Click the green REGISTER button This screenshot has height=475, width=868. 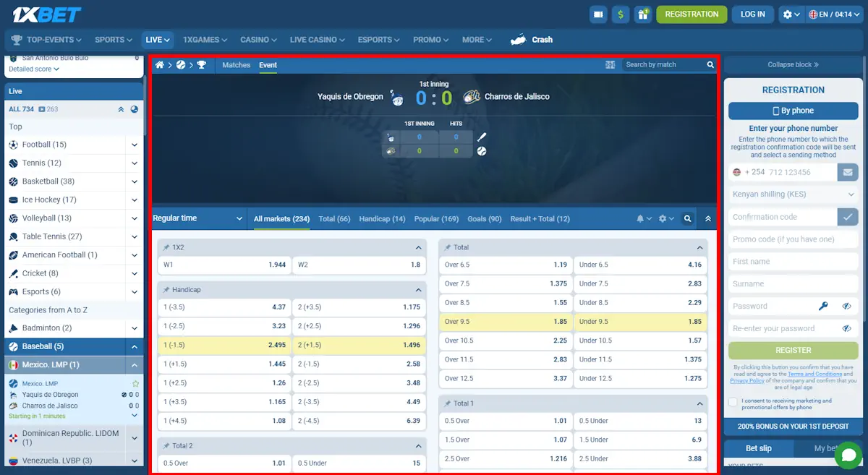coord(793,350)
